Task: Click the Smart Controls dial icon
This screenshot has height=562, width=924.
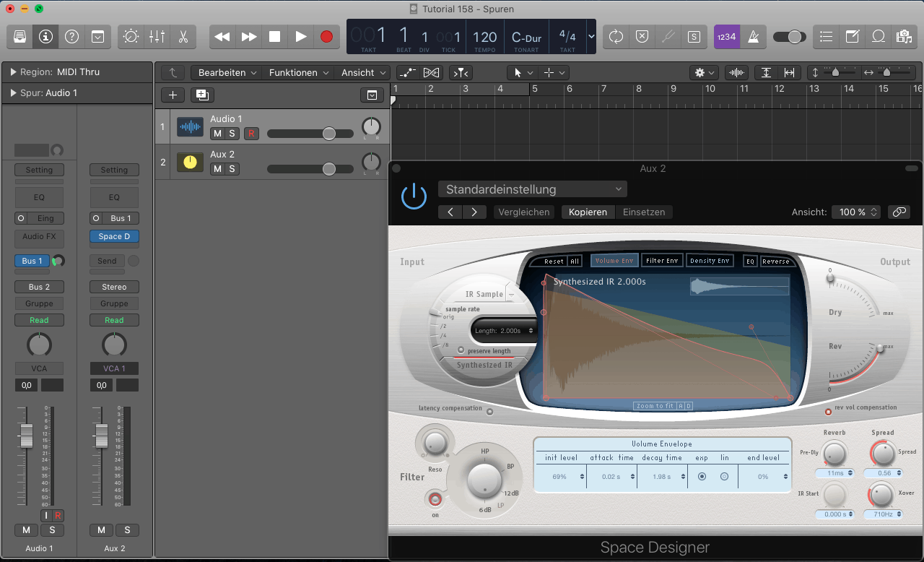Action: click(131, 37)
